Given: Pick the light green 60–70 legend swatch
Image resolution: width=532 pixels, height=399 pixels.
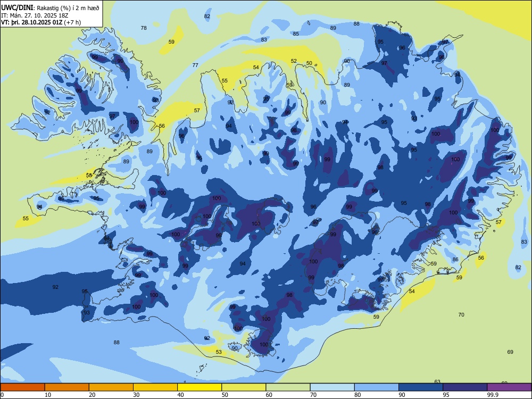Looking at the screenshot, I should pos(288,387).
